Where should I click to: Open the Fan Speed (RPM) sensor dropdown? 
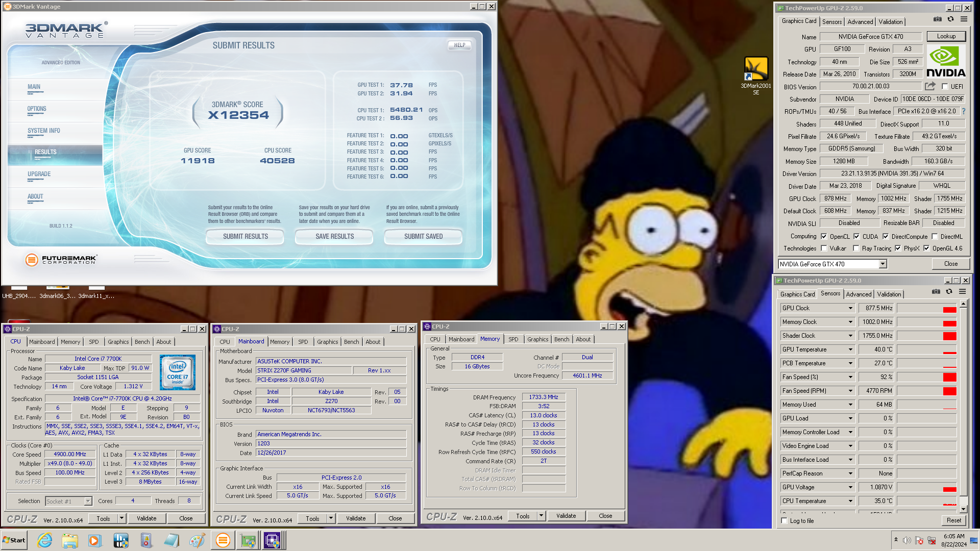point(850,391)
